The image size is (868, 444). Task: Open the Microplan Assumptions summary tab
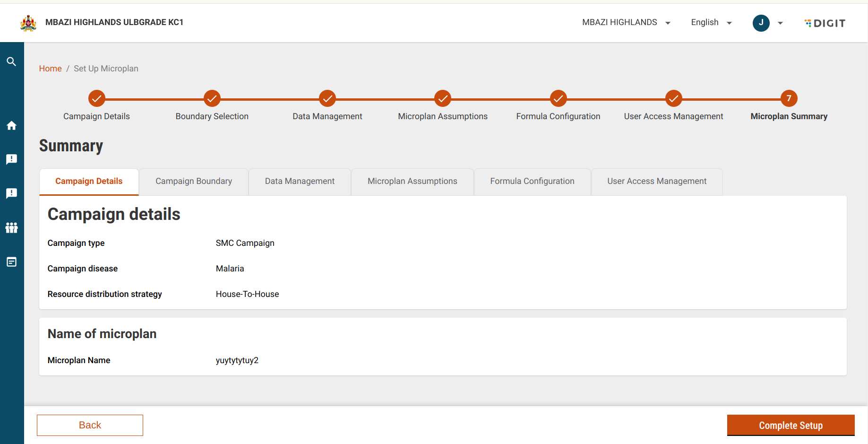(412, 182)
